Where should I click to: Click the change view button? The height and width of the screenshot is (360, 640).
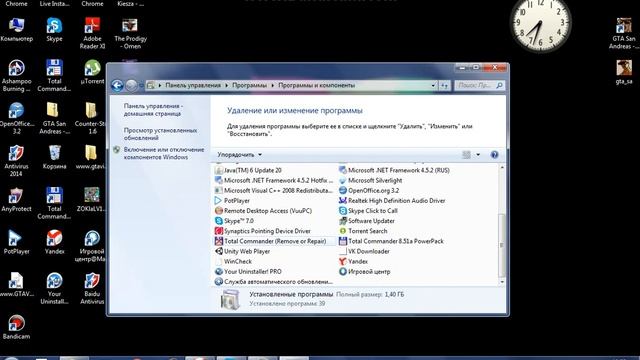tap(466, 155)
